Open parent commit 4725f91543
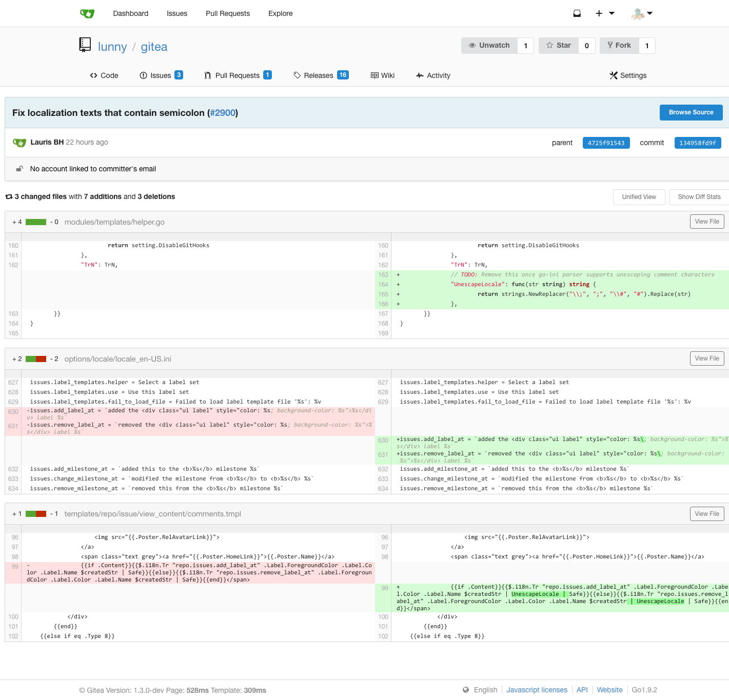729x700 pixels. click(x=606, y=143)
